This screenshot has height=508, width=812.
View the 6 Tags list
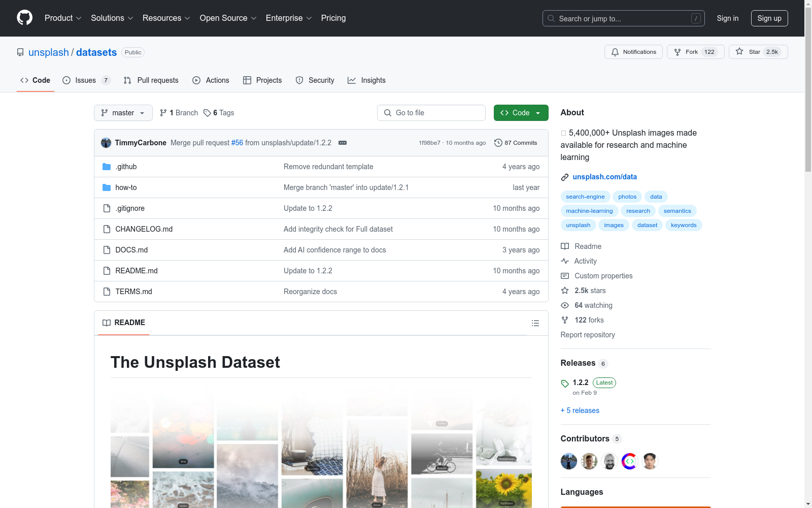pos(219,113)
